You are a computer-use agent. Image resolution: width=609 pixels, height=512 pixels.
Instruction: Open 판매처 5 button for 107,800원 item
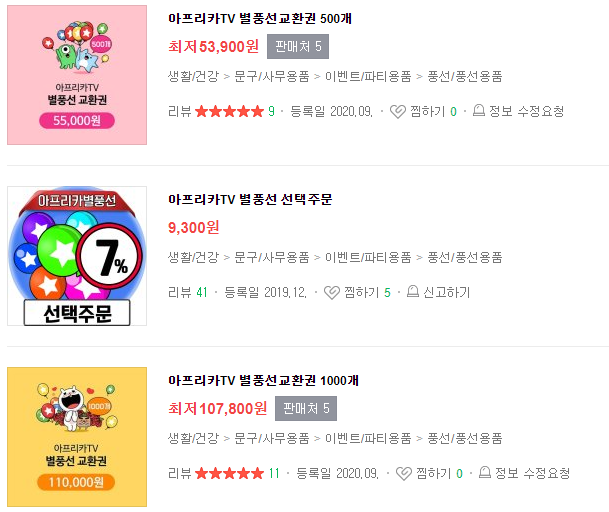click(306, 408)
